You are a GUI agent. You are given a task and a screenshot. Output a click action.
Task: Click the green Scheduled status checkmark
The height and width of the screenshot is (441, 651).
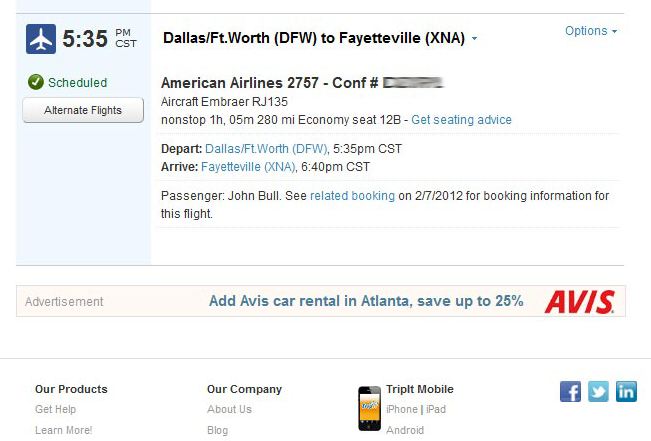click(35, 82)
